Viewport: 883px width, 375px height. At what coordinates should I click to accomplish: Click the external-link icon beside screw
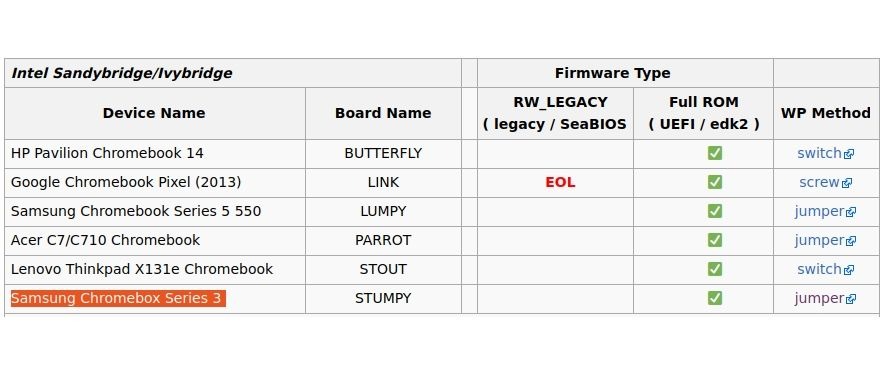point(847,183)
